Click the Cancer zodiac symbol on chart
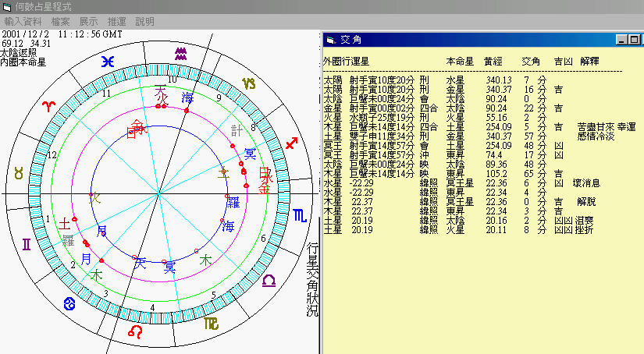 point(69,304)
